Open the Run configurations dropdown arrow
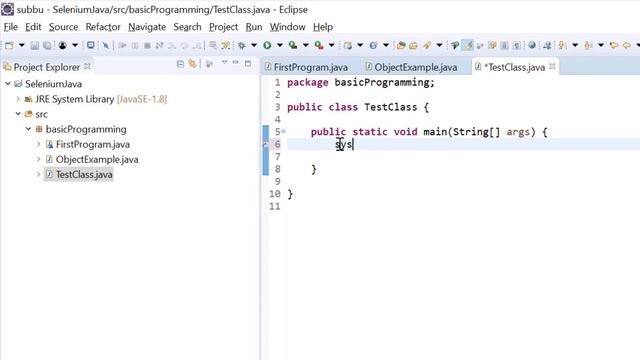 point(280,45)
